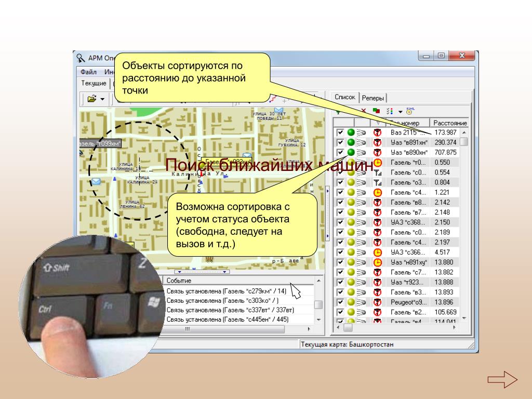Collapse the list panel using vertical splitter arrows

pyautogui.click(x=327, y=214)
